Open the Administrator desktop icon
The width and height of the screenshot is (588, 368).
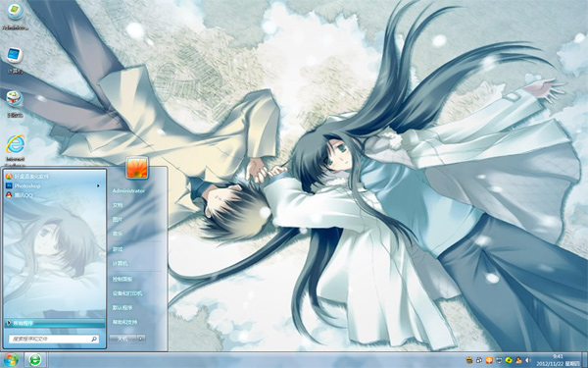(x=16, y=16)
